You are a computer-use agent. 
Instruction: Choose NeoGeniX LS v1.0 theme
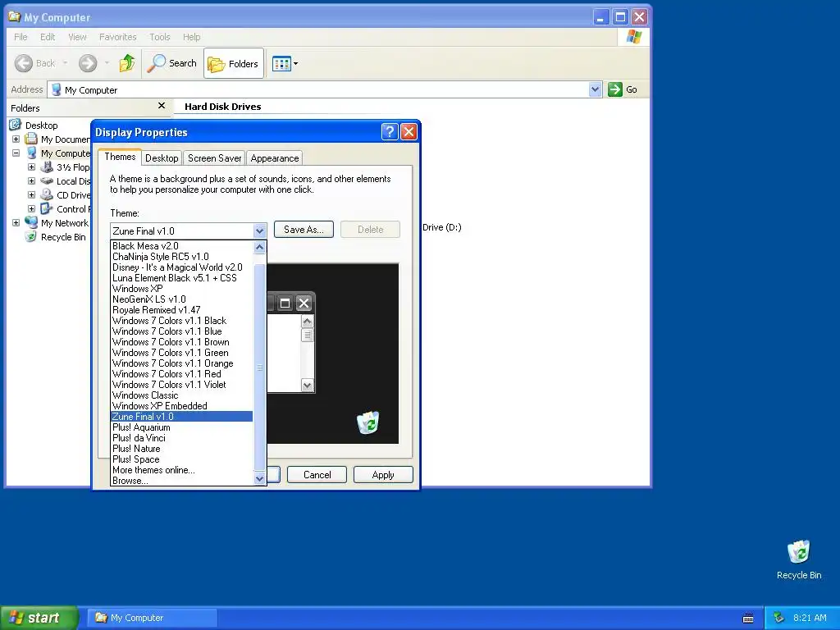pyautogui.click(x=181, y=299)
